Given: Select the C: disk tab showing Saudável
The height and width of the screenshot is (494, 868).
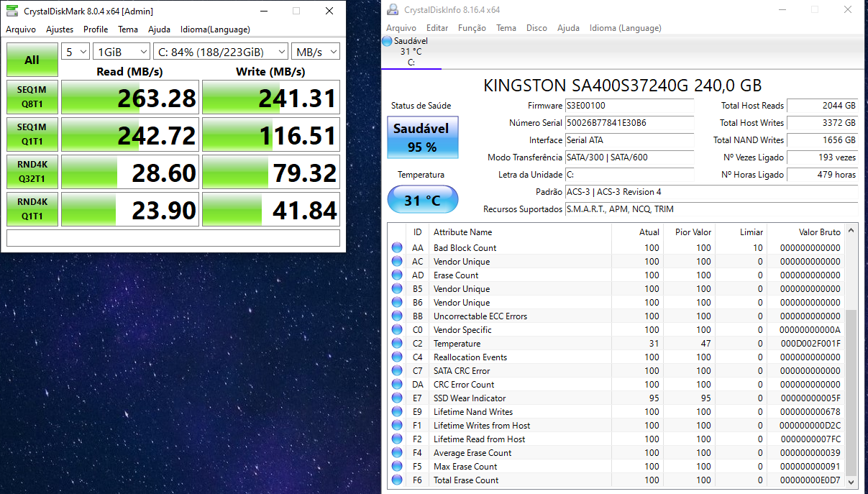Looking at the screenshot, I should 411,51.
